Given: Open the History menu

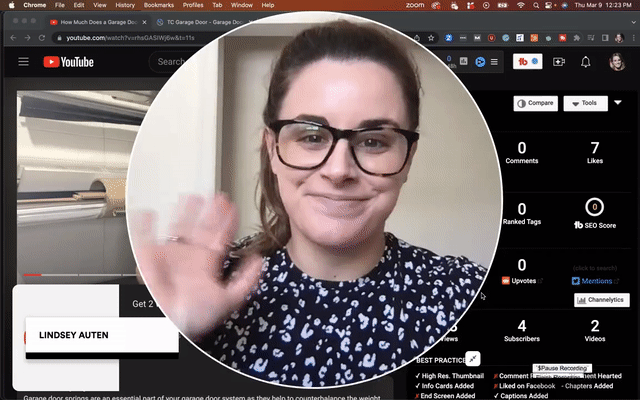Looking at the screenshot, I should [125, 5].
